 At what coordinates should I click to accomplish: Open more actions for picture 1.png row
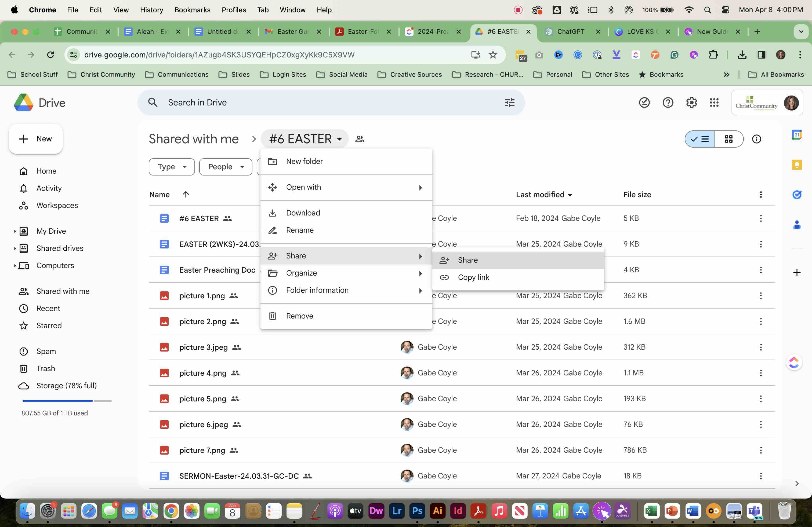pos(760,295)
